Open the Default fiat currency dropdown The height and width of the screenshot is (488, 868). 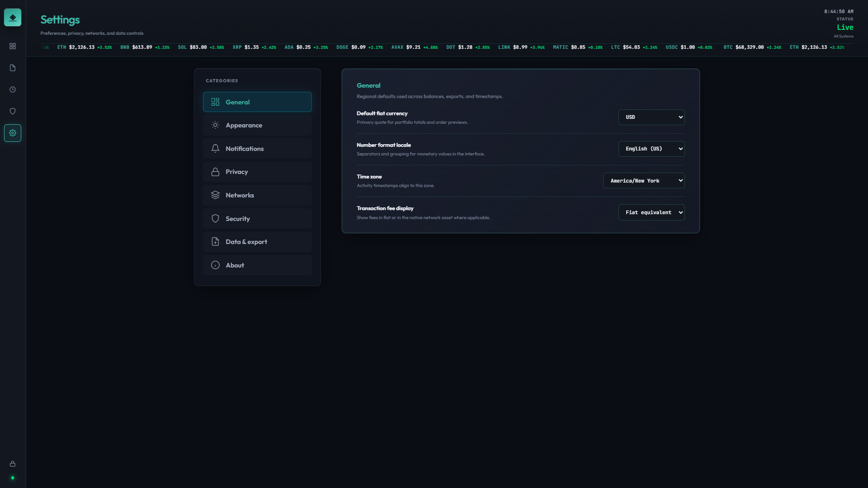pos(651,117)
